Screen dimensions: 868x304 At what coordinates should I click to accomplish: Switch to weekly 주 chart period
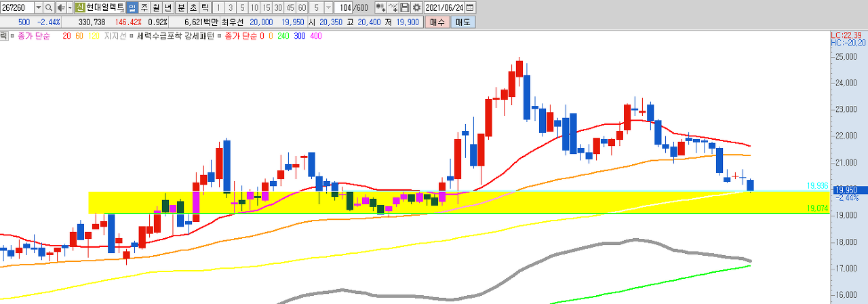(144, 7)
